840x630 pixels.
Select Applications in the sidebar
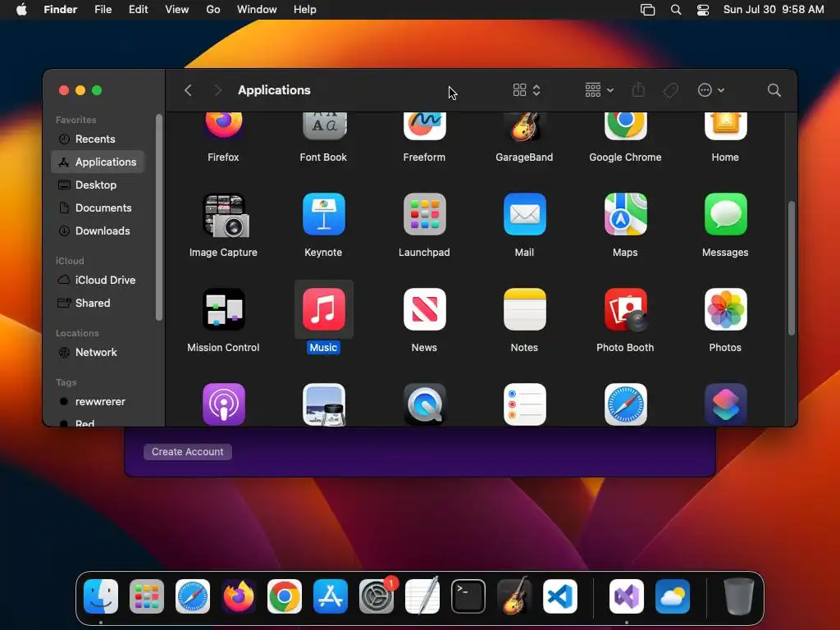[x=98, y=162]
